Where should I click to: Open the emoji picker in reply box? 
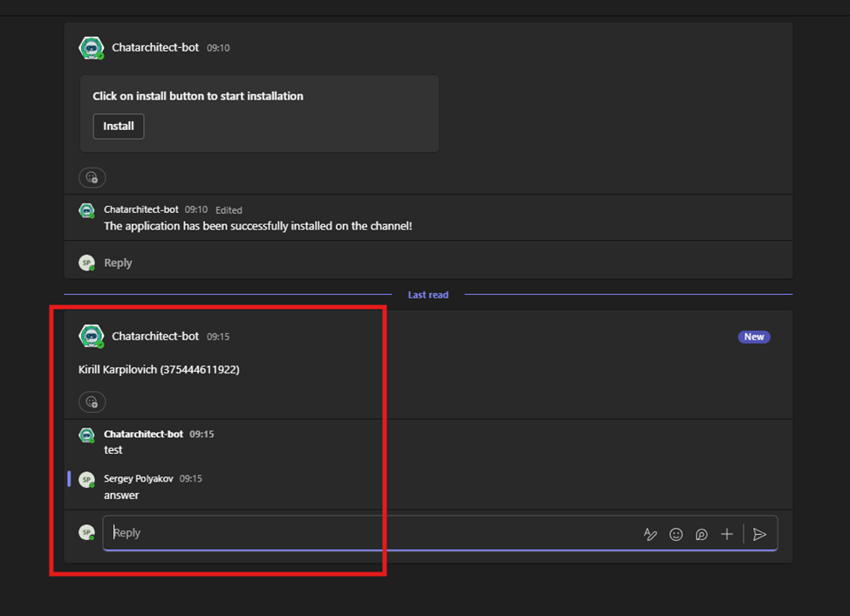point(675,534)
